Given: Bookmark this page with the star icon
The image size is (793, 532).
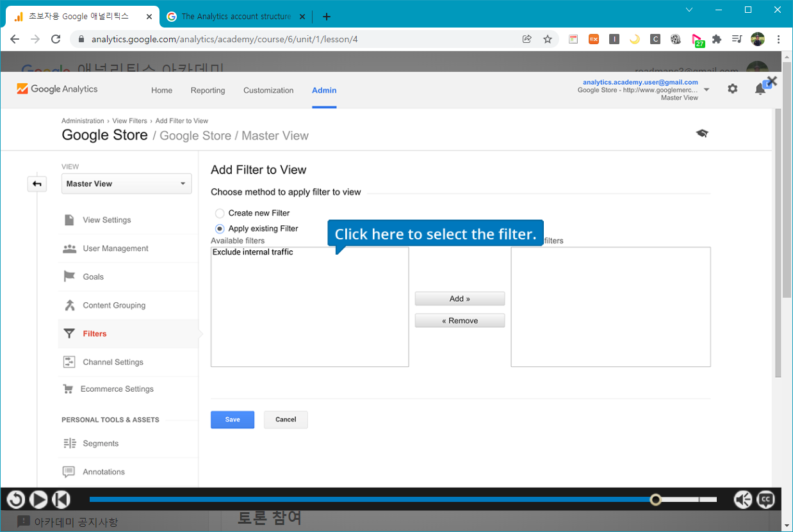Looking at the screenshot, I should [x=548, y=39].
